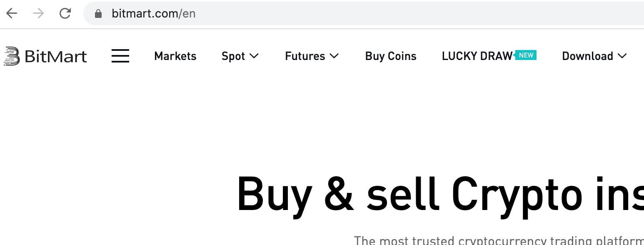Select the Futures menu label
This screenshot has height=245, width=644.
point(305,56)
